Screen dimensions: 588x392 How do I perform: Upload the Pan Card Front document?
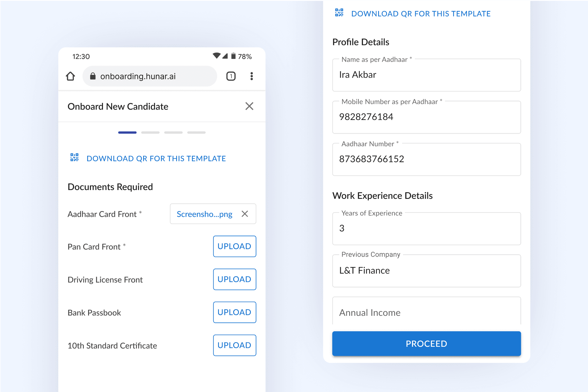point(234,246)
